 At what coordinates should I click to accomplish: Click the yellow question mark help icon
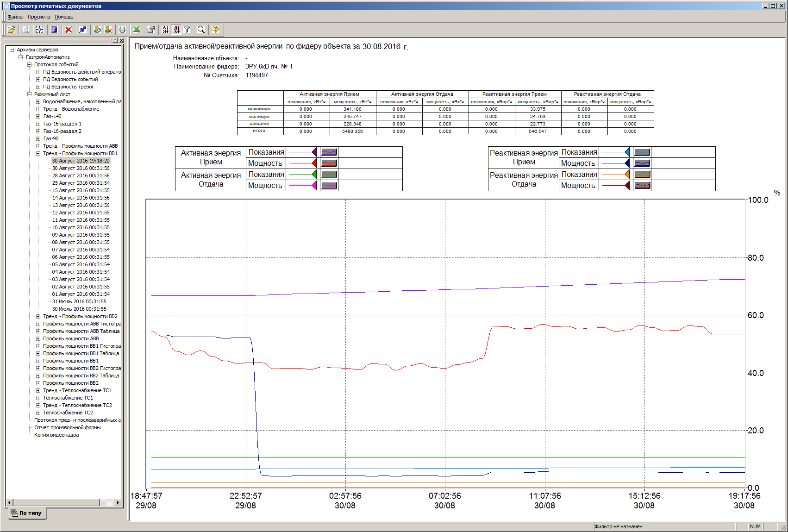point(215,30)
